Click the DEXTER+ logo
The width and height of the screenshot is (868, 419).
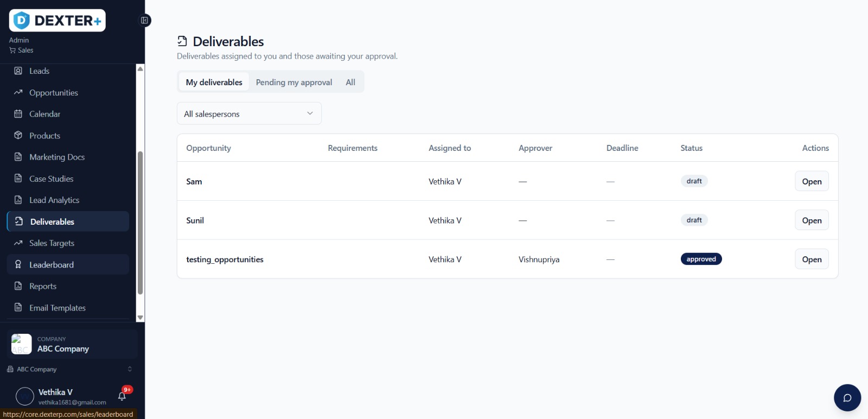click(x=58, y=21)
